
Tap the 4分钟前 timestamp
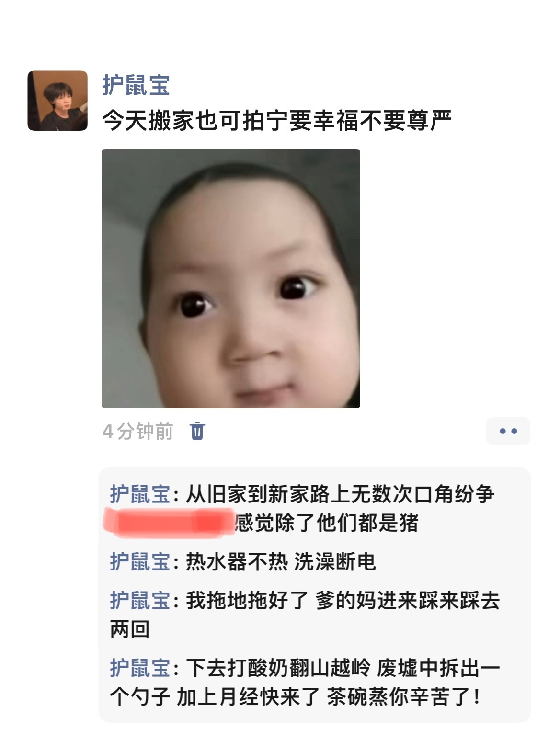[x=138, y=431]
